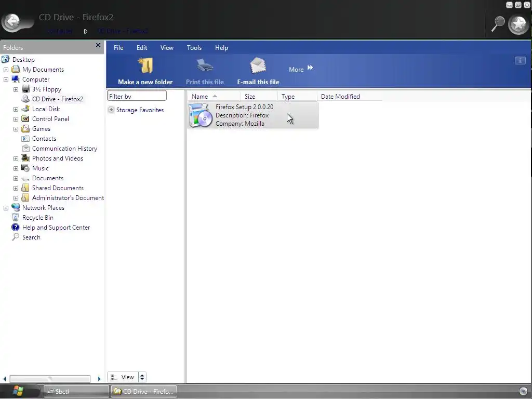532x399 pixels.
Task: Expand the My Documents tree node
Action: tap(6, 70)
